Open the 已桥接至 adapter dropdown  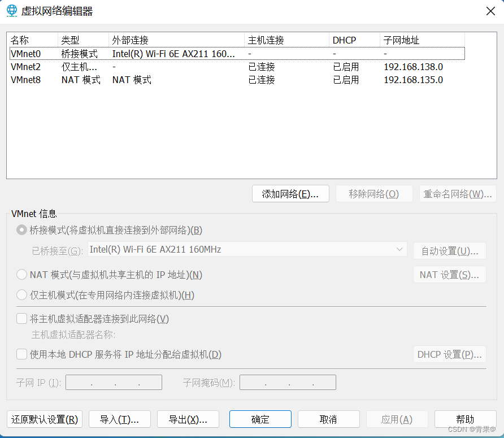(247, 250)
